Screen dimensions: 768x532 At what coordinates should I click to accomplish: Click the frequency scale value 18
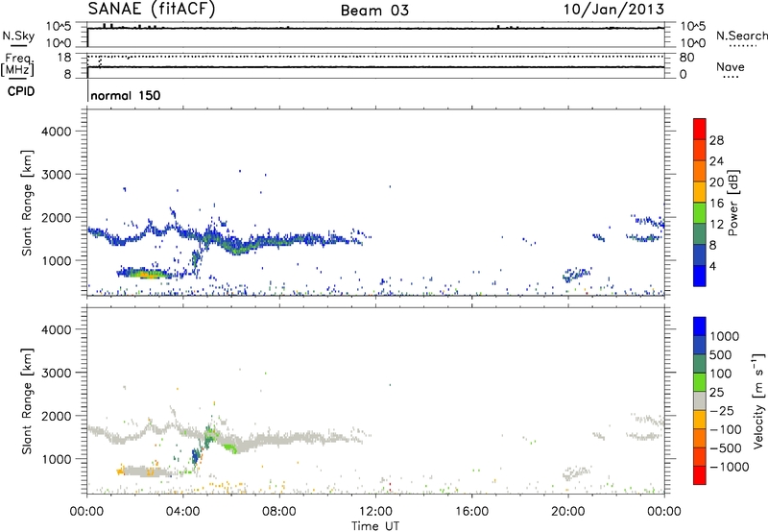point(64,58)
